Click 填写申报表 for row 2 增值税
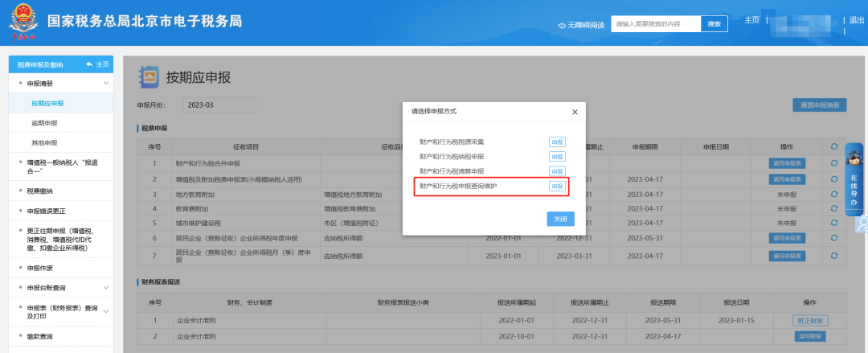This screenshot has height=353, width=868. pyautogui.click(x=786, y=179)
